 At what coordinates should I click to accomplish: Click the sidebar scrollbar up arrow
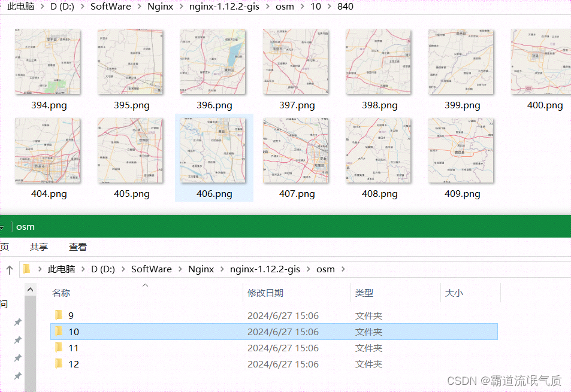pos(30,289)
